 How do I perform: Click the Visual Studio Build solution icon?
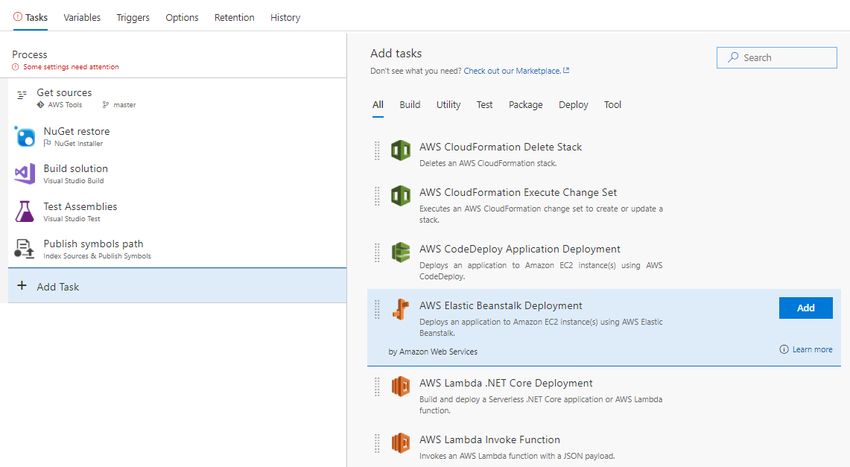tap(24, 174)
